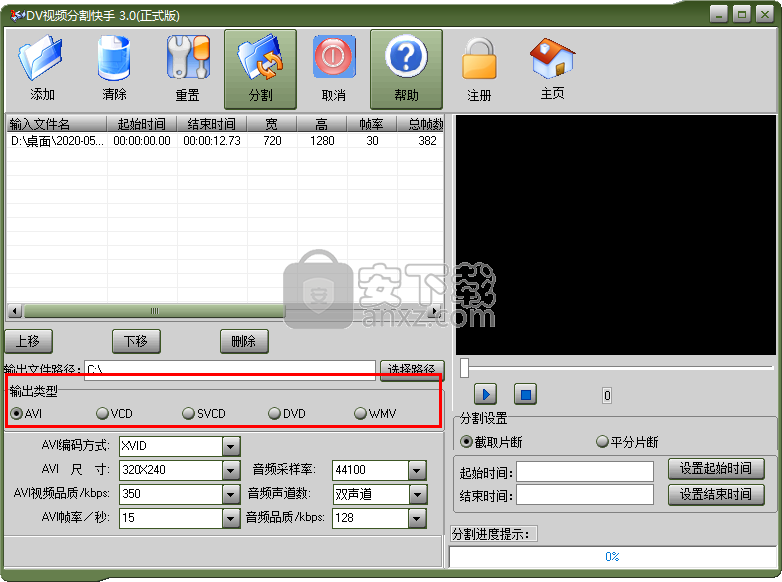Open AVI编码方式 XVID dropdown

point(231,446)
